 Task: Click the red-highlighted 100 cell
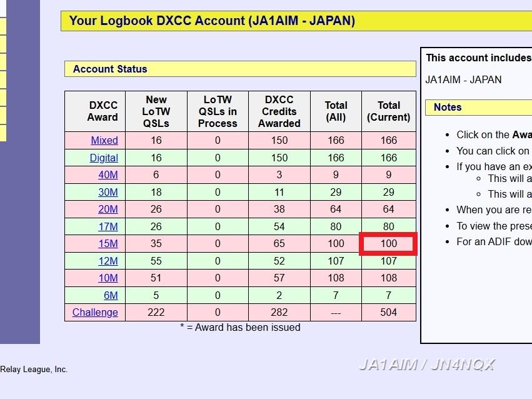click(388, 243)
